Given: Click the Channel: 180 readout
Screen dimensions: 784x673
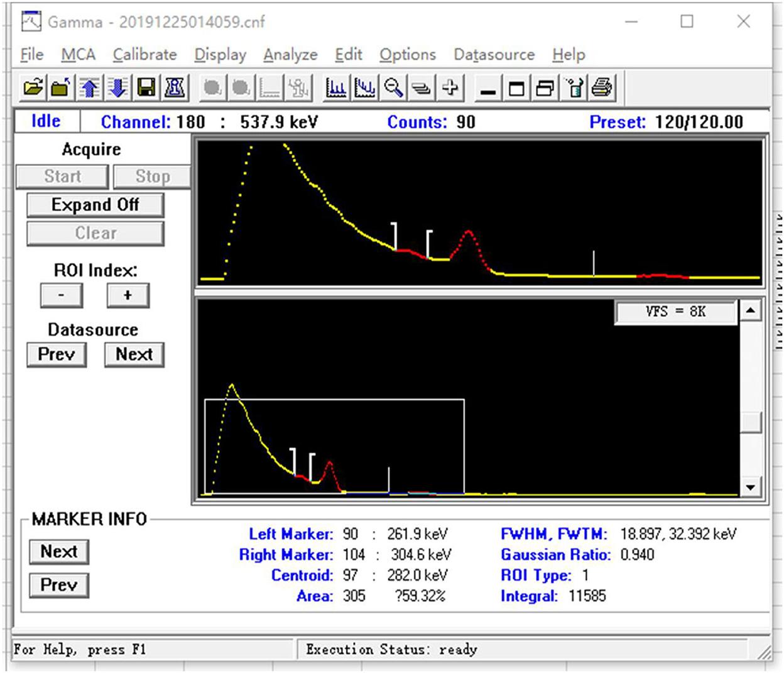Looking at the screenshot, I should [153, 122].
